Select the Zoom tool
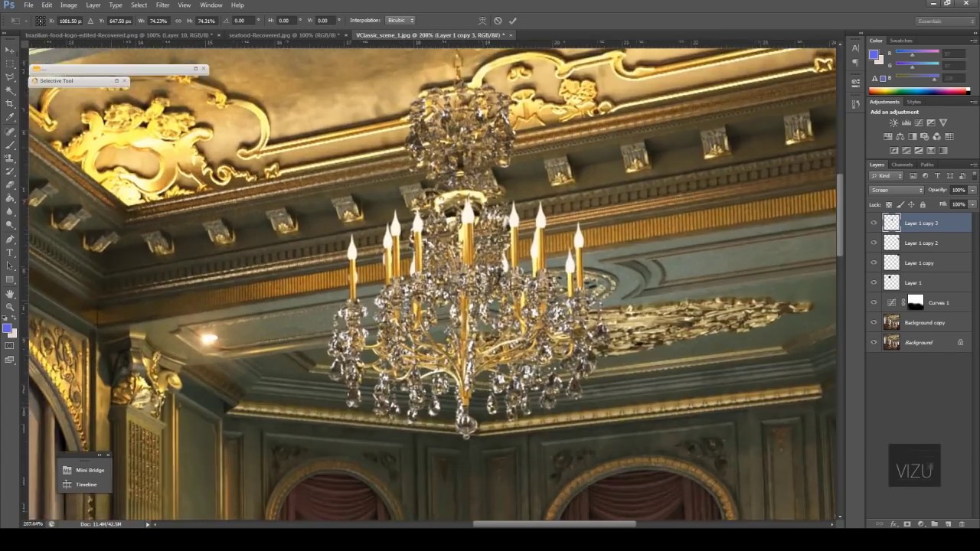Image resolution: width=980 pixels, height=551 pixels. (10, 306)
